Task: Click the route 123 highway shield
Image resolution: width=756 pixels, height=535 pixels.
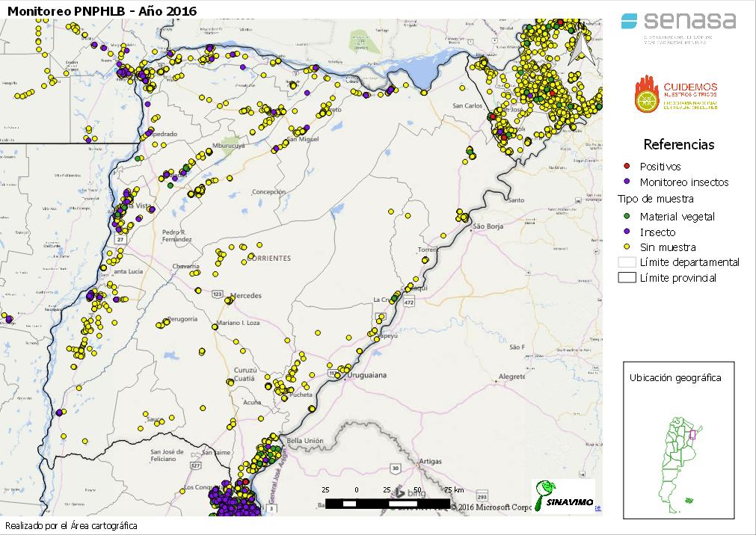Action: coord(218,294)
